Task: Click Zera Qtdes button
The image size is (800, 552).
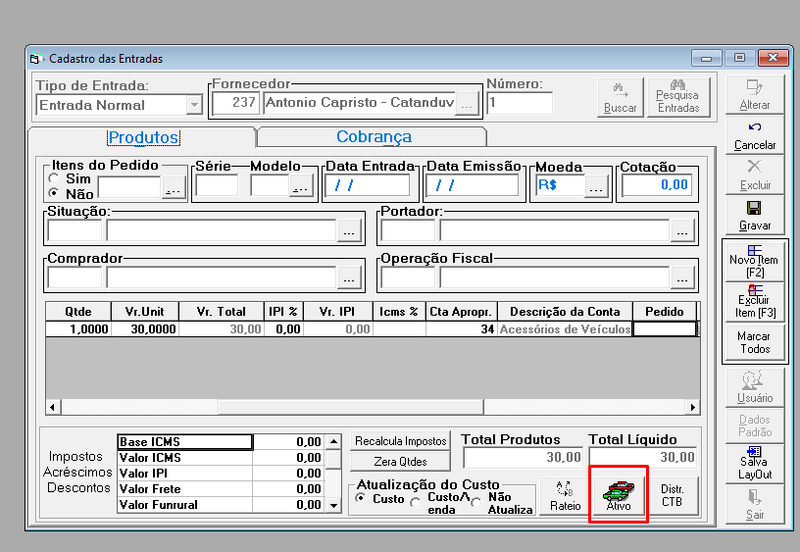Action: click(401, 462)
